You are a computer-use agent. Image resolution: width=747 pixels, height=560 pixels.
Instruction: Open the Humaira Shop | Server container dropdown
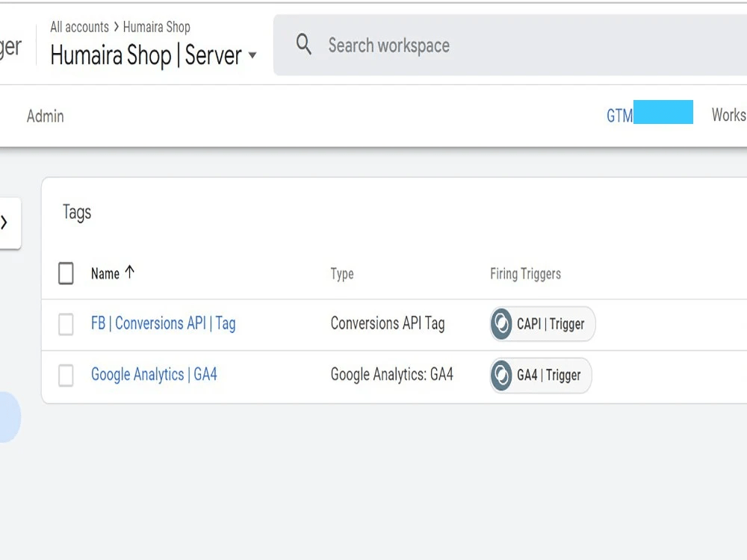(x=252, y=56)
